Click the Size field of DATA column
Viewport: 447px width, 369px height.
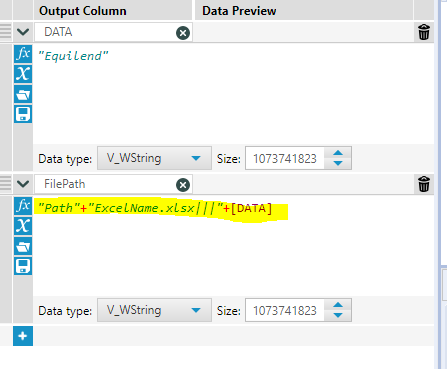285,158
